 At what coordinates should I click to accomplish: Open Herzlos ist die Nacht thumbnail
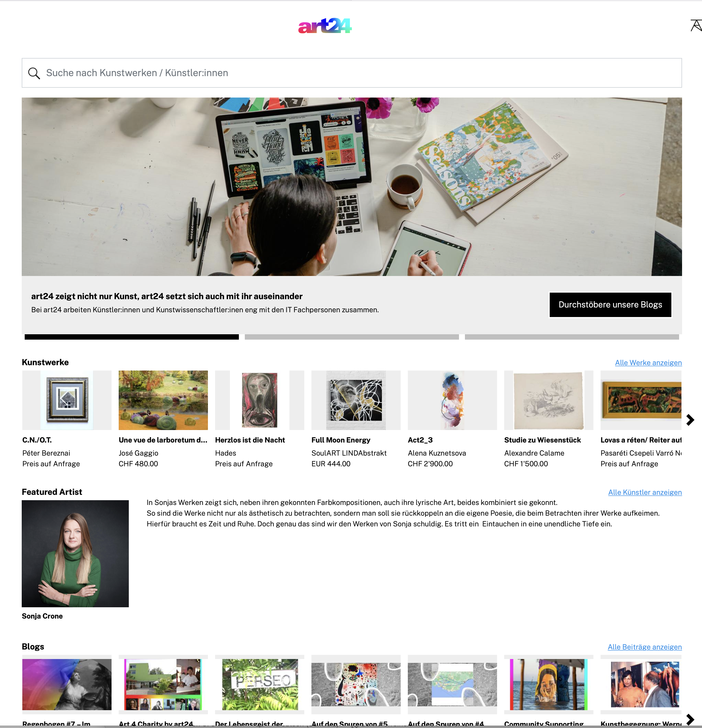[x=260, y=400]
